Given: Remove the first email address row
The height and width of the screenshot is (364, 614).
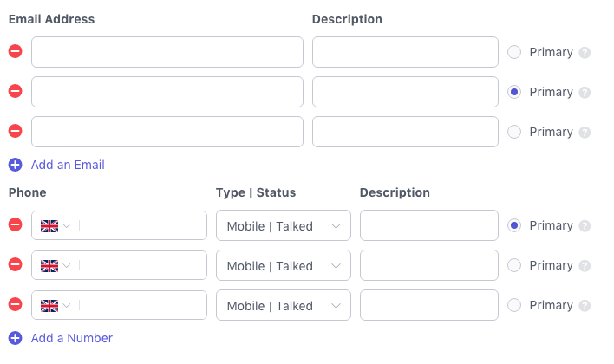Looking at the screenshot, I should pos(15,52).
